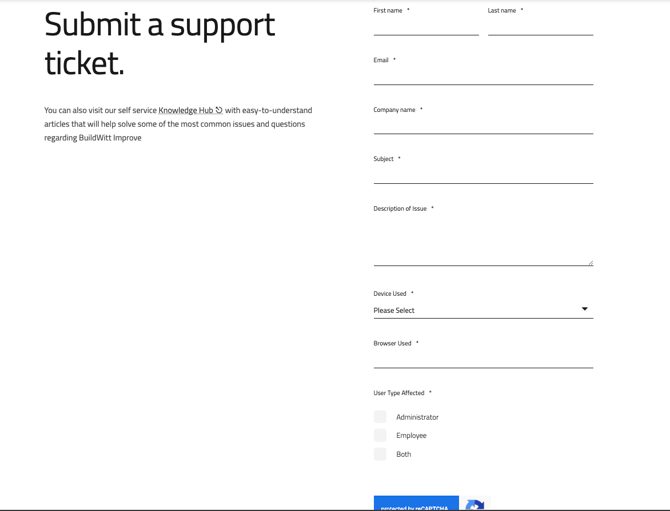The height and width of the screenshot is (511, 670).
Task: Click the external link icon beside Knowledge Hub
Action: pyautogui.click(x=219, y=110)
